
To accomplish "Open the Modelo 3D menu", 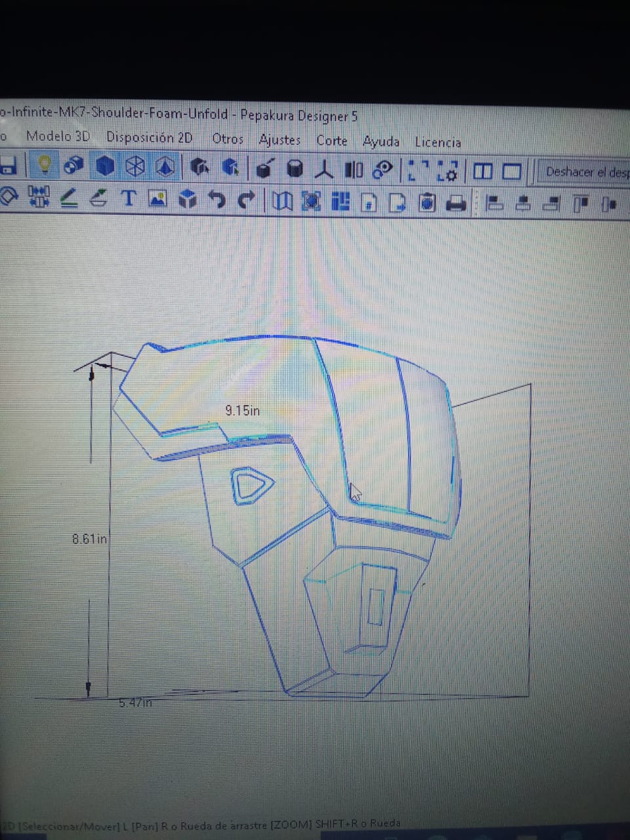I will (58, 136).
